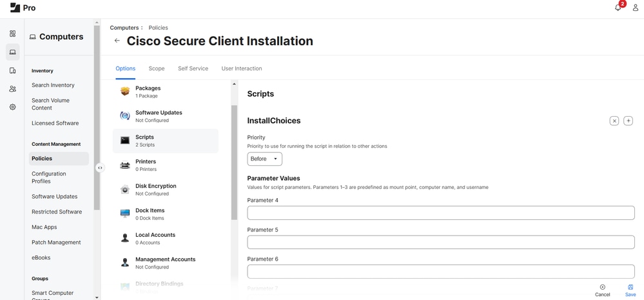Add another script with plus icon
This screenshot has height=300, width=644.
point(629,121)
